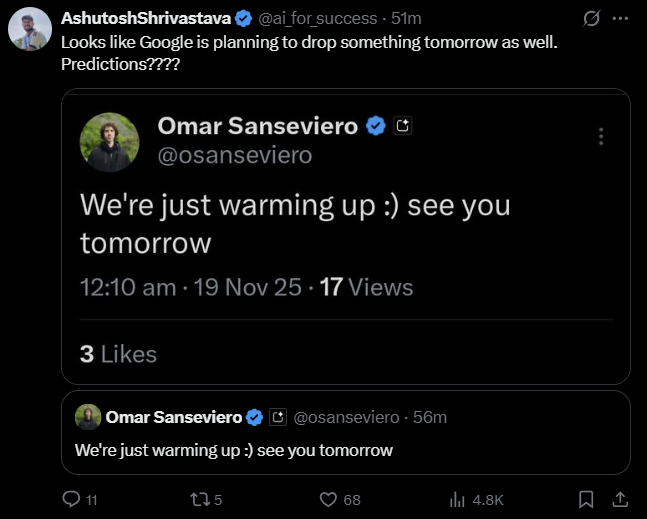Click Omar Sanseviero's name in the quoted tweet
Screen dimensions: 647x519
click(172, 417)
